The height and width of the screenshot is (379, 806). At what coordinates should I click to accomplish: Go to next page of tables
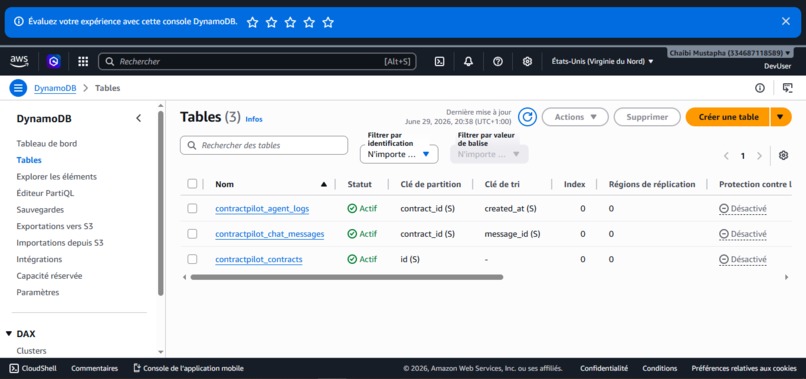pos(759,156)
